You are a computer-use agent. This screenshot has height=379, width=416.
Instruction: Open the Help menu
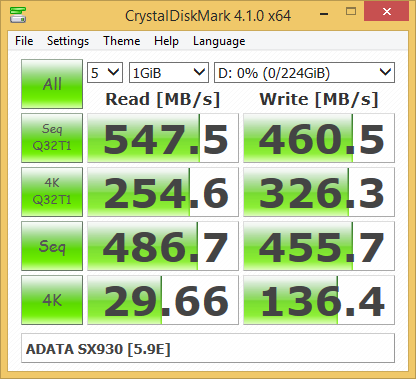pyautogui.click(x=166, y=41)
